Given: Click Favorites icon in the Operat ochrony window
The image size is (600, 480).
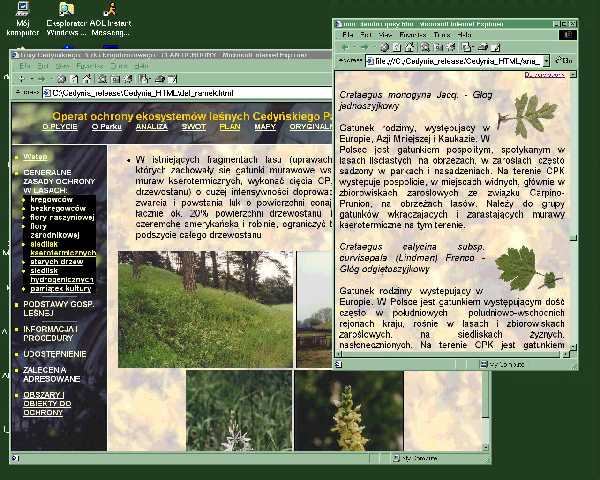Looking at the screenshot, I should (x=116, y=79).
